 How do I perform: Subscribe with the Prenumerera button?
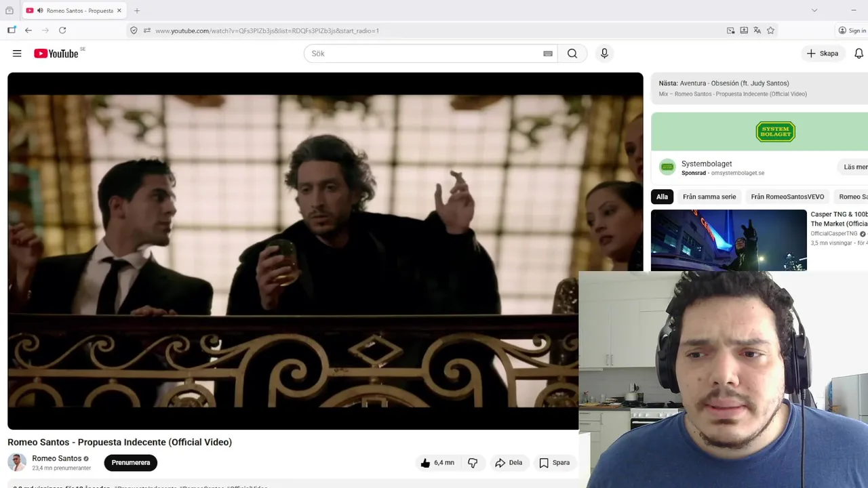pos(131,463)
